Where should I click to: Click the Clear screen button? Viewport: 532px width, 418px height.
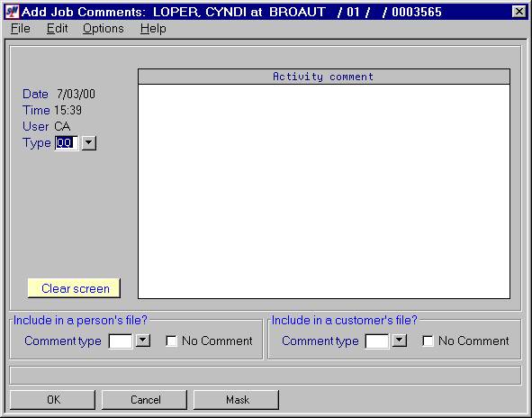(74, 288)
